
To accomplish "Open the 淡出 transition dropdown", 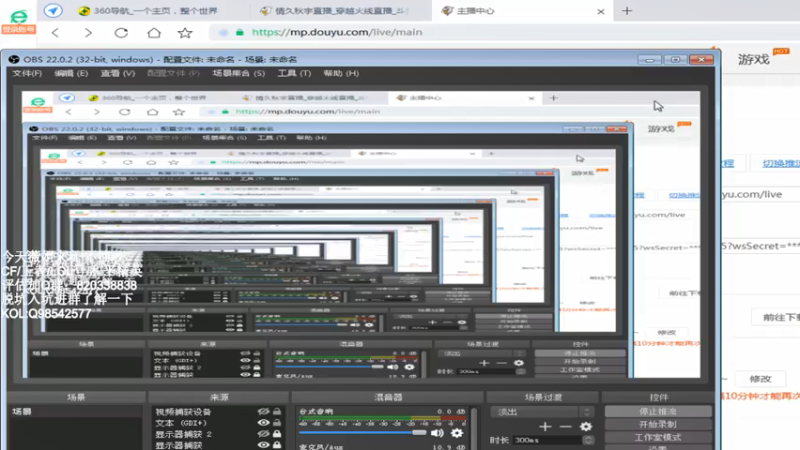I will tap(542, 412).
